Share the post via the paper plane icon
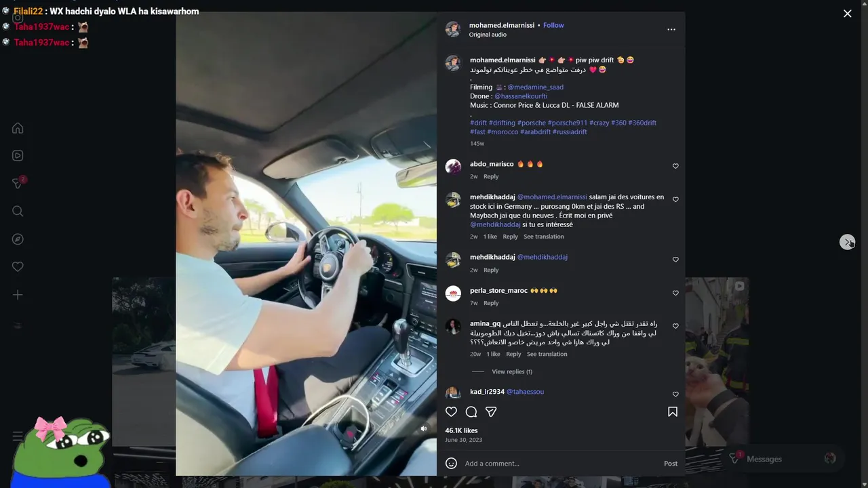Screen dimensions: 868x488 point(491,411)
